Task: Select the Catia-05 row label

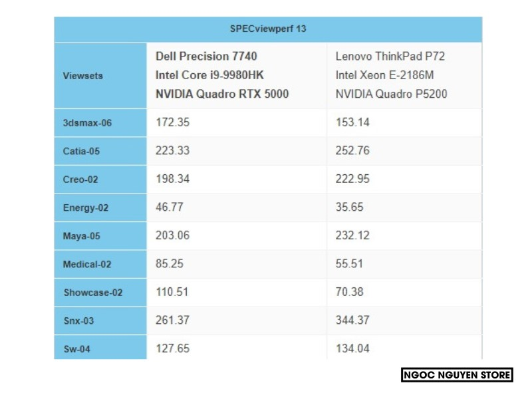Action: click(x=81, y=151)
